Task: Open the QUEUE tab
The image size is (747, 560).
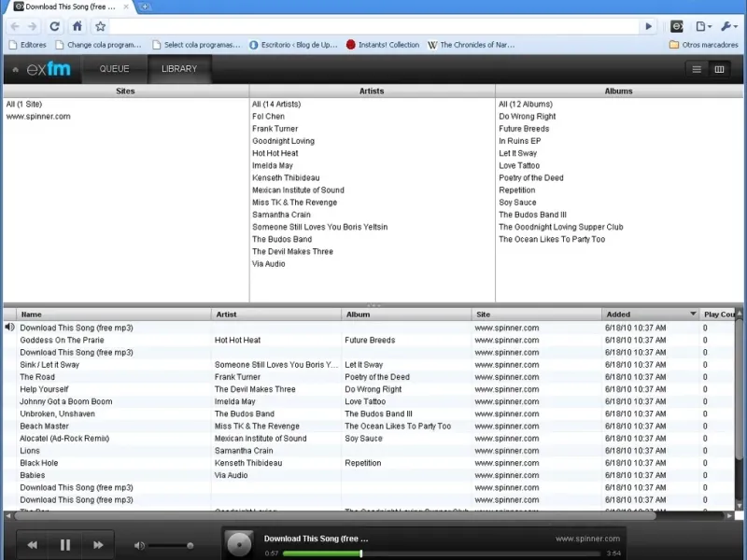Action: point(114,69)
